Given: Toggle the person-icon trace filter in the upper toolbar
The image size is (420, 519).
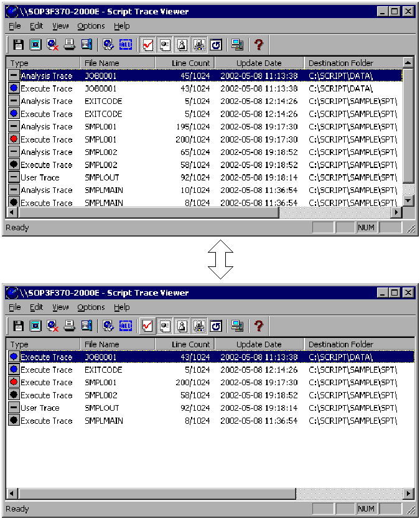Looking at the screenshot, I should [x=182, y=45].
